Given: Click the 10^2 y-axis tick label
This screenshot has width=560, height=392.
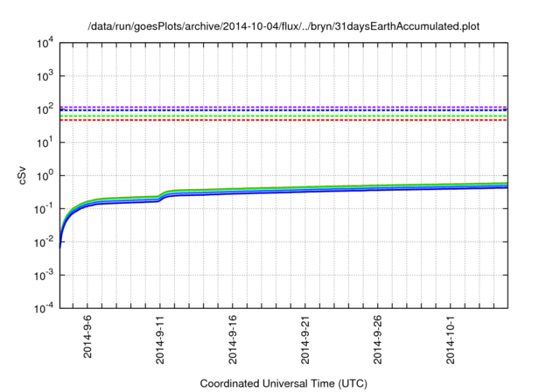Looking at the screenshot, I should point(45,109).
